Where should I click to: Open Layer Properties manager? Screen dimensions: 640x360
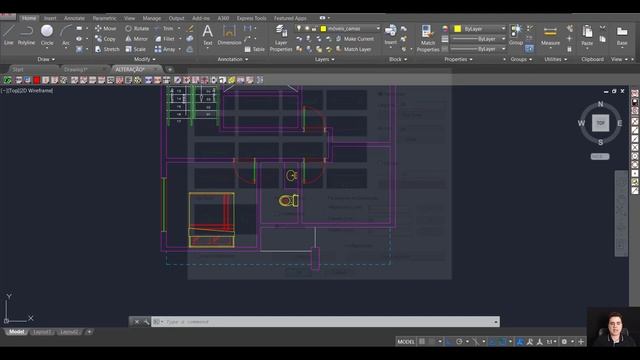(281, 38)
